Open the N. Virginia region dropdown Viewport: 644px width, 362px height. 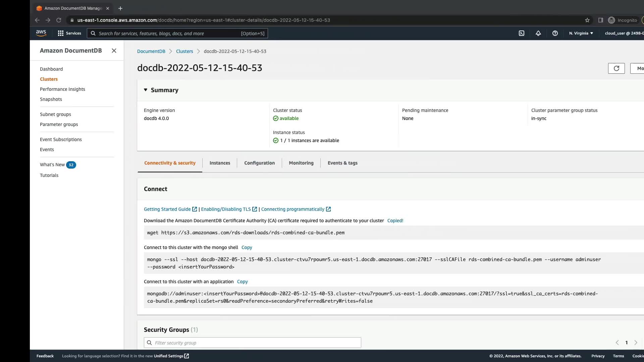(x=581, y=33)
